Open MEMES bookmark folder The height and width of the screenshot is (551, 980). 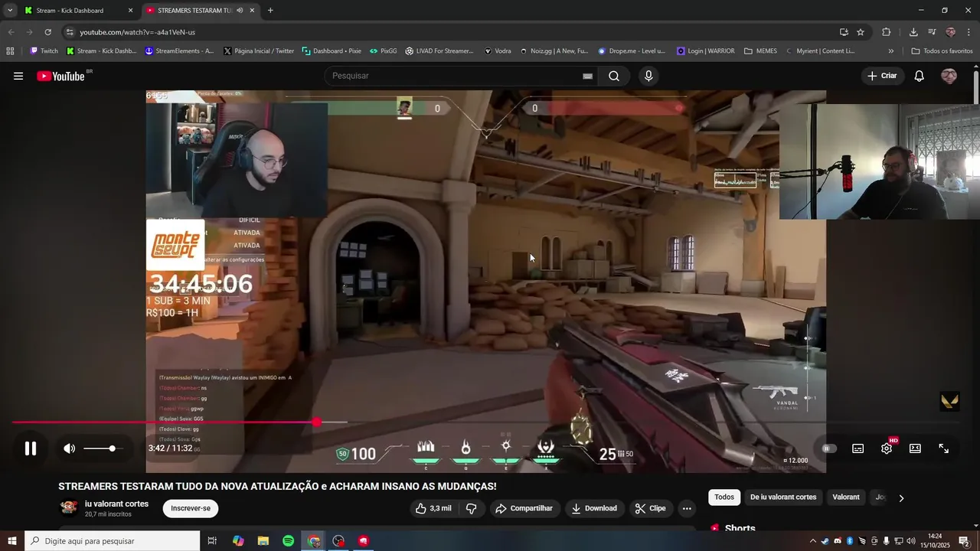760,51
